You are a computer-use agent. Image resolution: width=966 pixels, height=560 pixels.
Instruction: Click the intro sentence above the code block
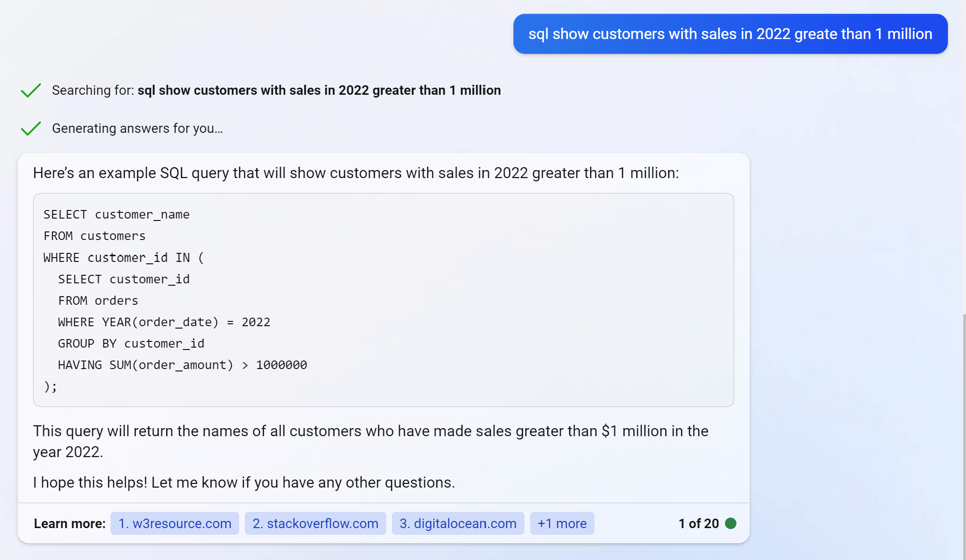coord(355,173)
